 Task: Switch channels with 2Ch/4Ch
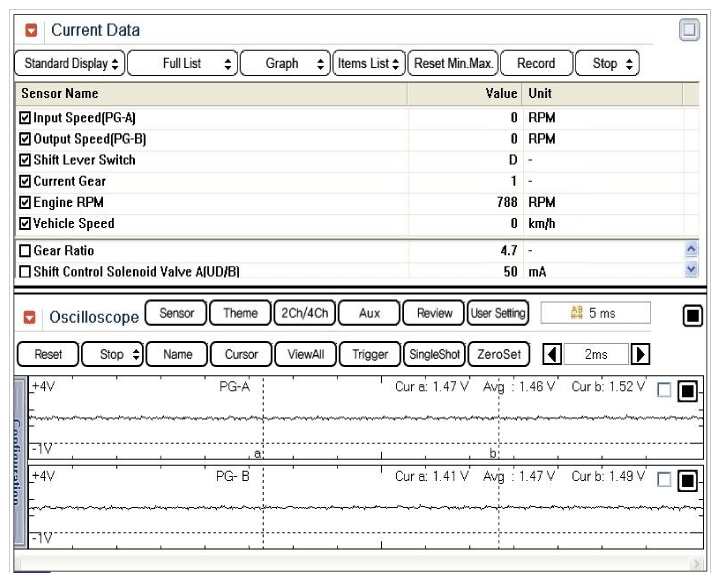(x=304, y=313)
